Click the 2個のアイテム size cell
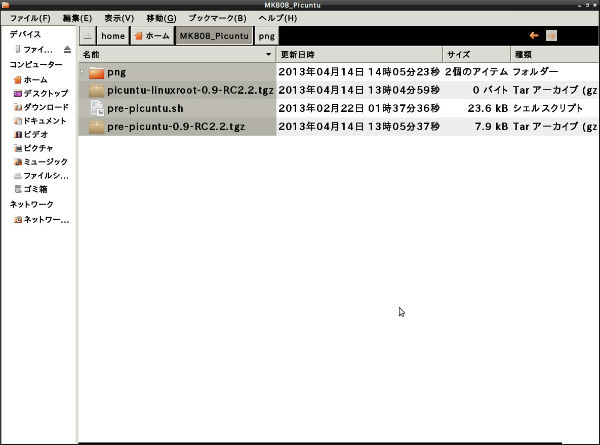 pyautogui.click(x=476, y=72)
